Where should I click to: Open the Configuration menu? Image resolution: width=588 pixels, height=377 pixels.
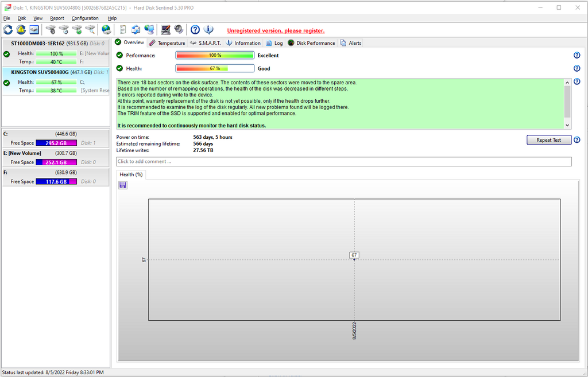click(x=85, y=18)
